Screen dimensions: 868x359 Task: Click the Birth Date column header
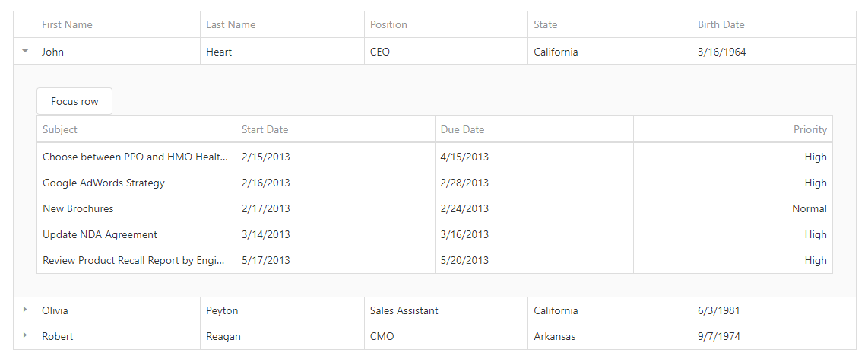pyautogui.click(x=721, y=24)
